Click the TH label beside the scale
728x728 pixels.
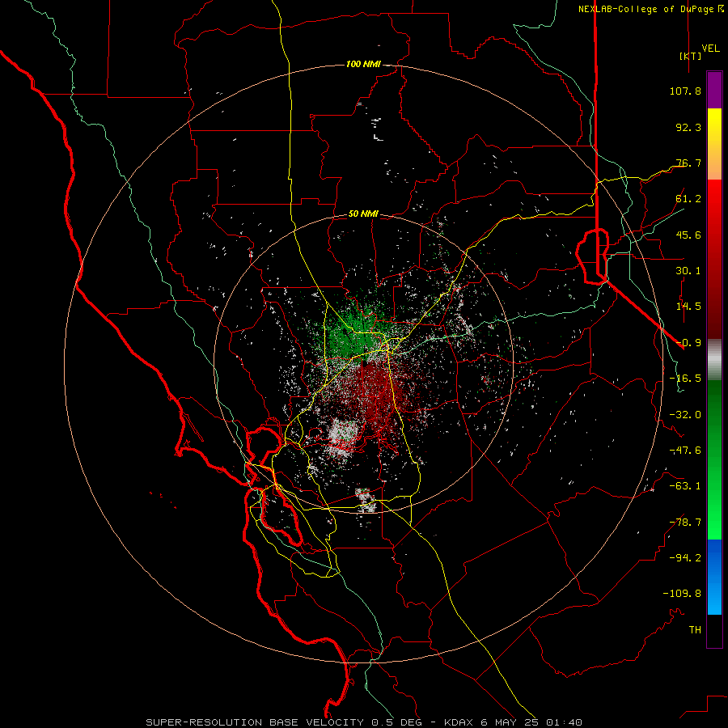pos(695,630)
